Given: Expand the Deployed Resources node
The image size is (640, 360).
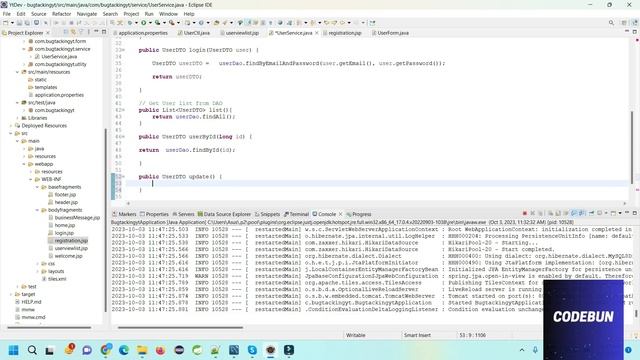Looking at the screenshot, I should pyautogui.click(x=11, y=126).
